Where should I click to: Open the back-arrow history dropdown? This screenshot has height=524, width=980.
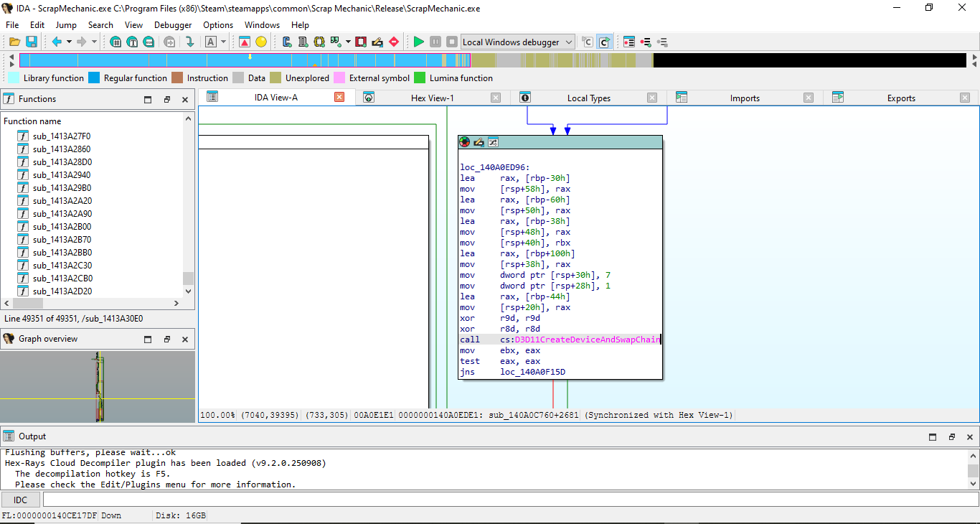pos(69,42)
